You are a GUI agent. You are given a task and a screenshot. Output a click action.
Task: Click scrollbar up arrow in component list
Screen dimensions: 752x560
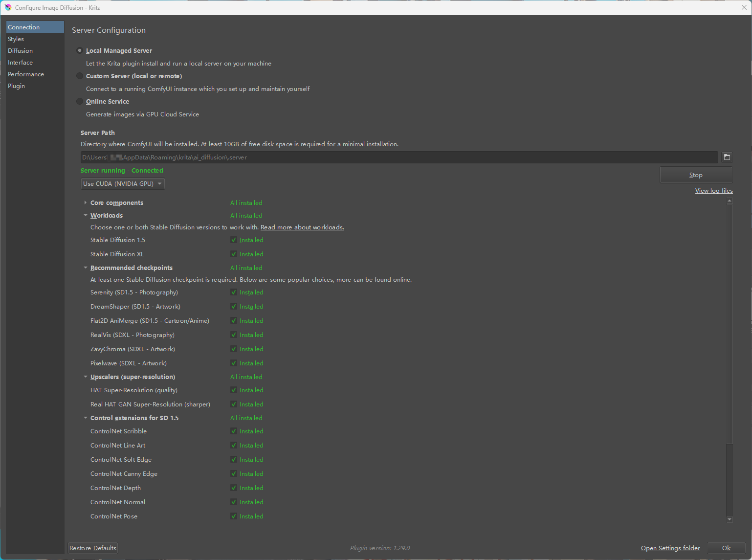[x=730, y=201]
